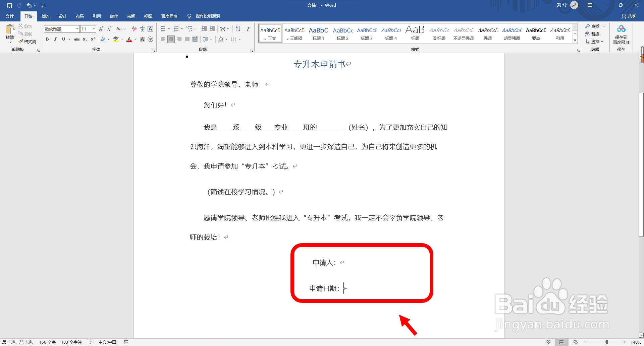Click the lightbulb Tell Me search icon
This screenshot has width=644, height=346.
coord(189,16)
